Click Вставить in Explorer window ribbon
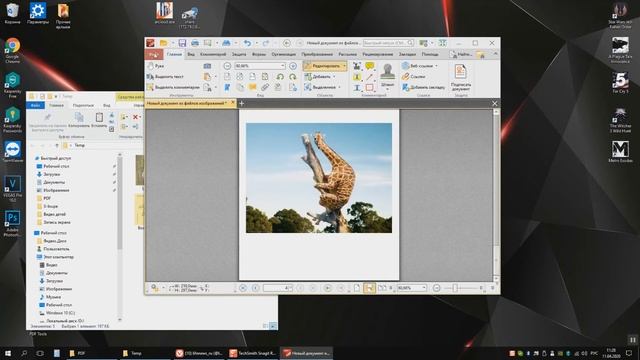Image resolution: width=640 pixels, height=360 pixels. point(99,120)
